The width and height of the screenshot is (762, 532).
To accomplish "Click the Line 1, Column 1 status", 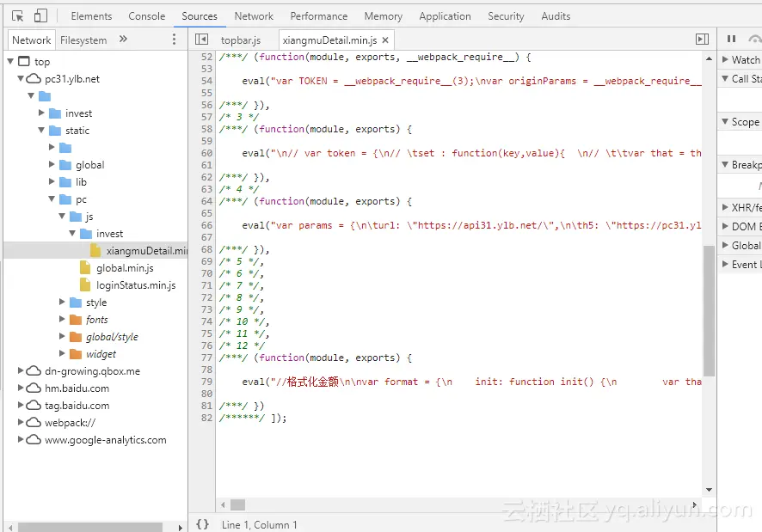I will coord(260,525).
